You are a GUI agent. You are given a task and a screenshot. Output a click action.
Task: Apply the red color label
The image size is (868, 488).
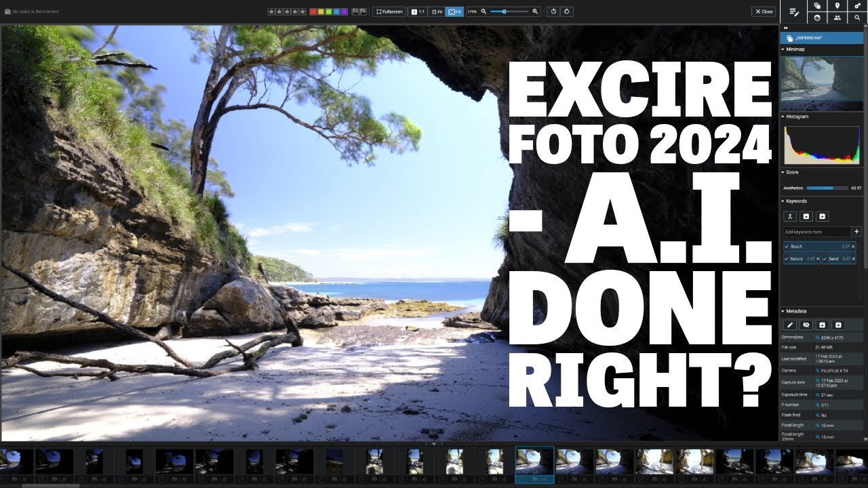click(313, 12)
